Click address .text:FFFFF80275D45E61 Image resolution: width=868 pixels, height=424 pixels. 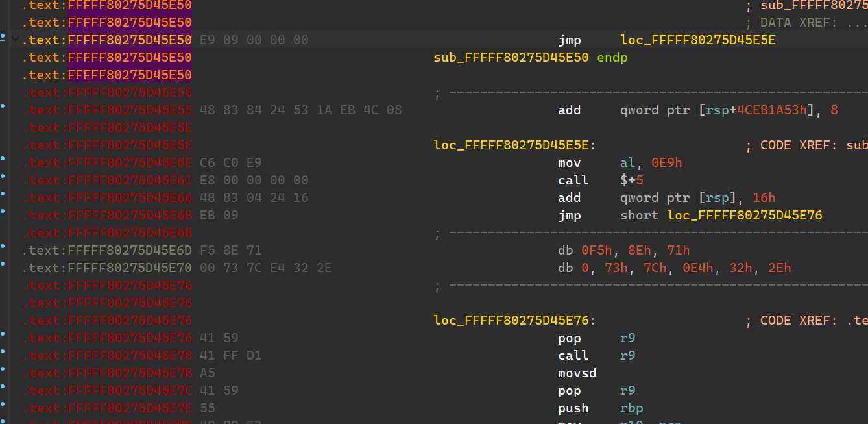108,181
